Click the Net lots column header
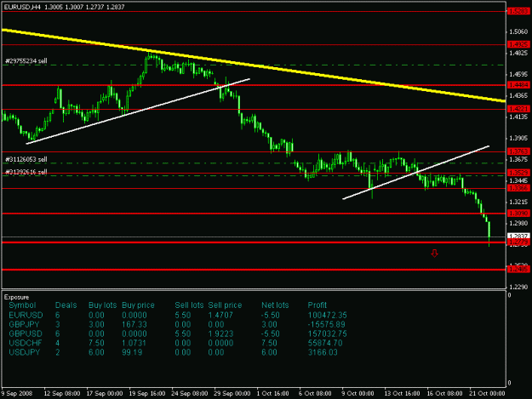Screen dimensions: 532x399 275,305
